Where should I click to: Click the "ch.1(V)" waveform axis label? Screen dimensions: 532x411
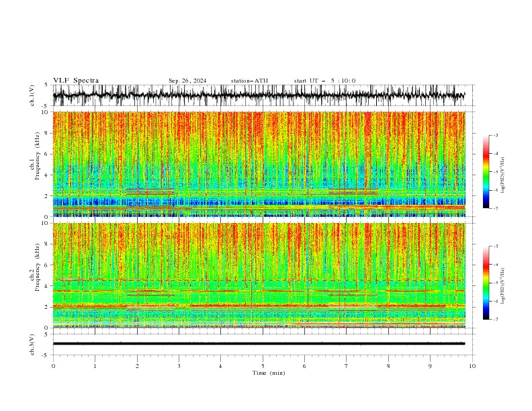click(32, 95)
